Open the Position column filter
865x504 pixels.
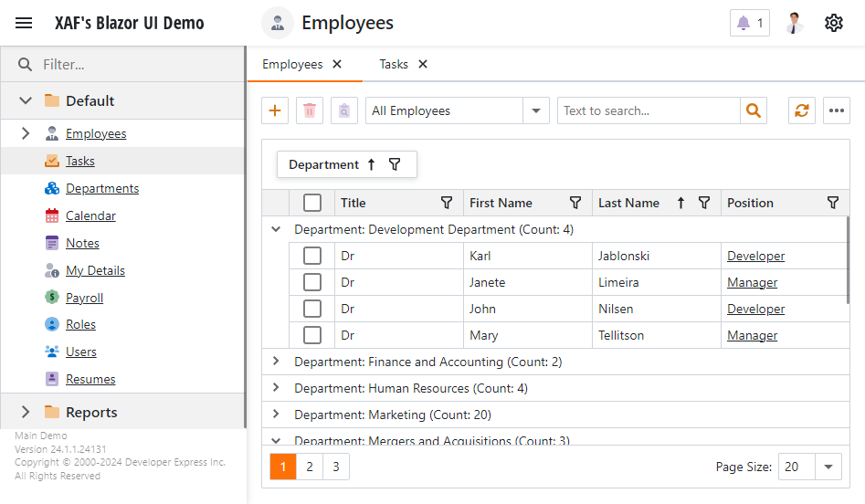pos(833,203)
